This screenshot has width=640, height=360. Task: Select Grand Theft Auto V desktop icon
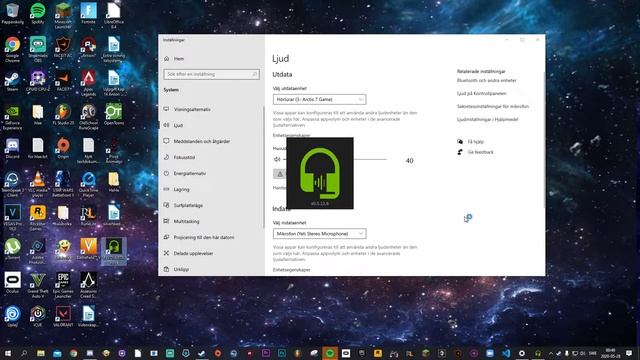pyautogui.click(x=38, y=285)
